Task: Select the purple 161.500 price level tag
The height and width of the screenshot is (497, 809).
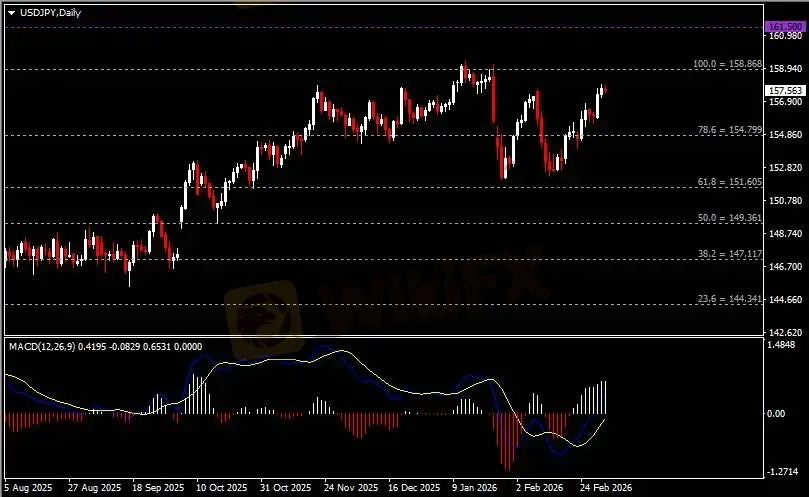Action: pos(785,25)
